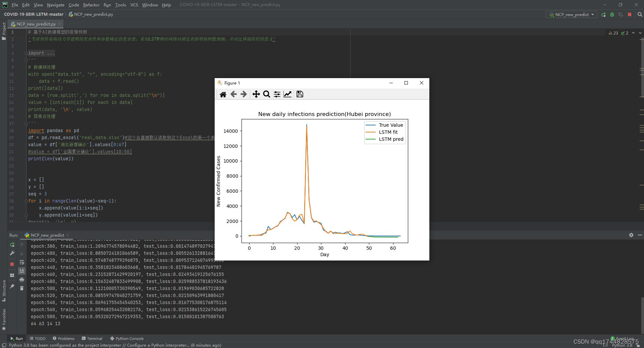Save the figure with the floppy icon

click(300, 94)
